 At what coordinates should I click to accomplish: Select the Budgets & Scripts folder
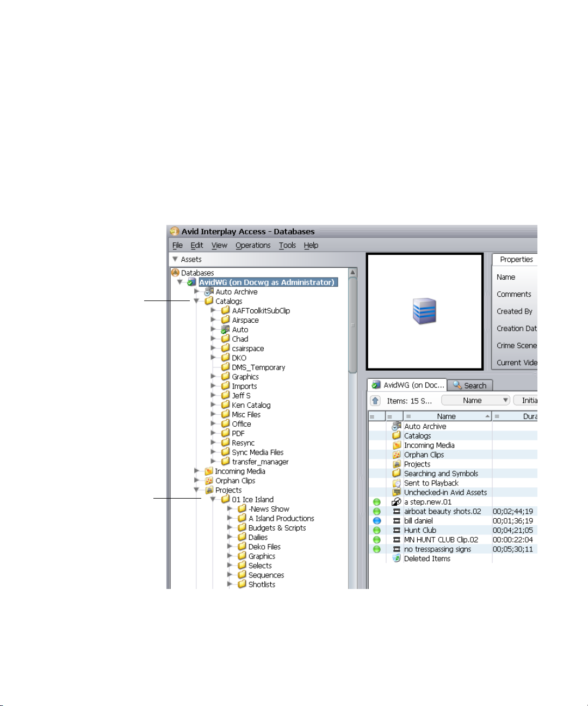click(277, 528)
